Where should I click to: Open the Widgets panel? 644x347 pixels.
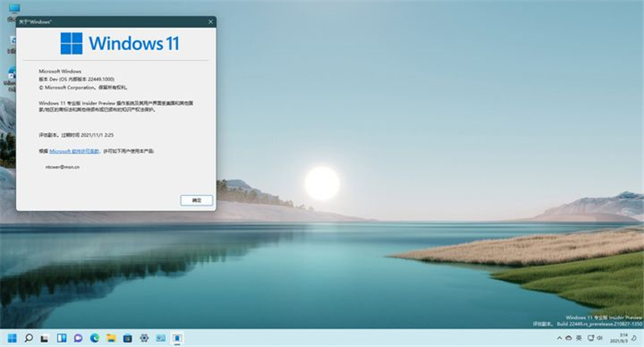pos(62,338)
